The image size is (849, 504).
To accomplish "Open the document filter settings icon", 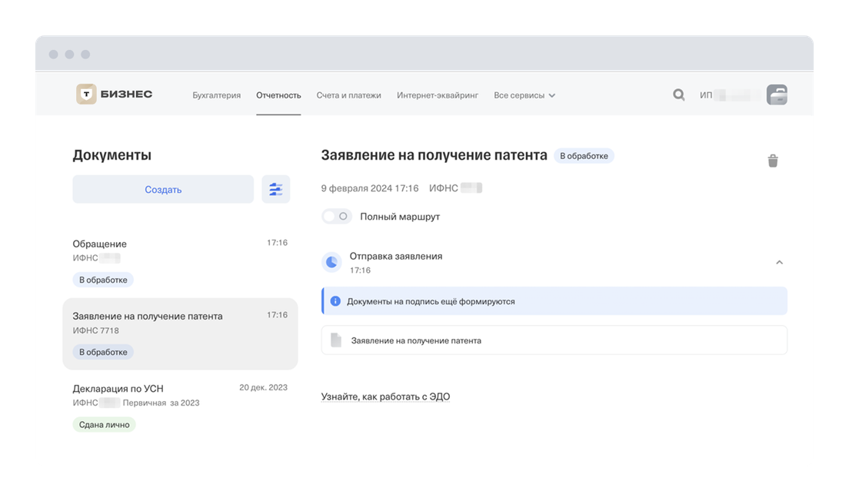I will coord(276,189).
